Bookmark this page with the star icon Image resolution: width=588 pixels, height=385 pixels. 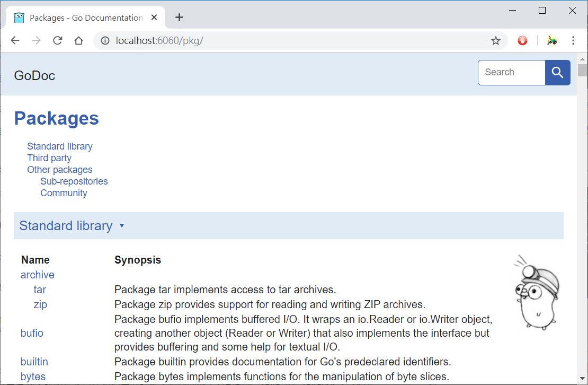coord(495,41)
